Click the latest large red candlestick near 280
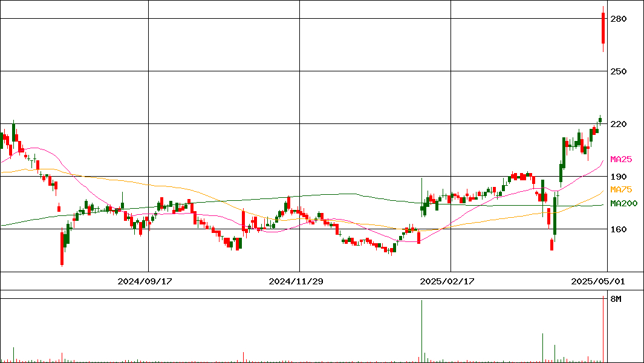 click(603, 28)
